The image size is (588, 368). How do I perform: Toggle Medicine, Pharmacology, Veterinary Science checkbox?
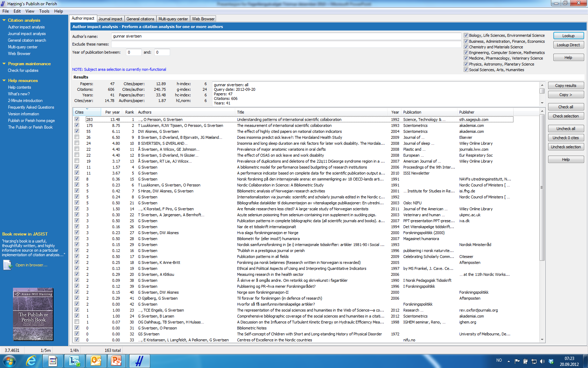(466, 58)
